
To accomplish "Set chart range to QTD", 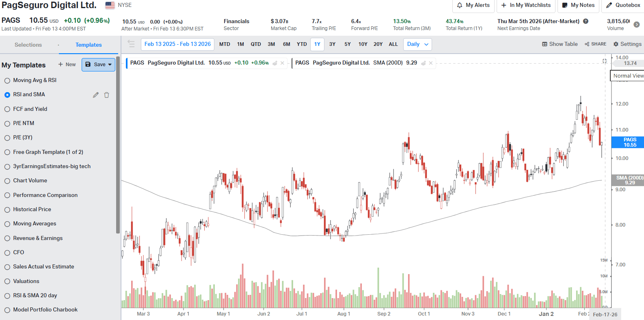I will pos(256,44).
